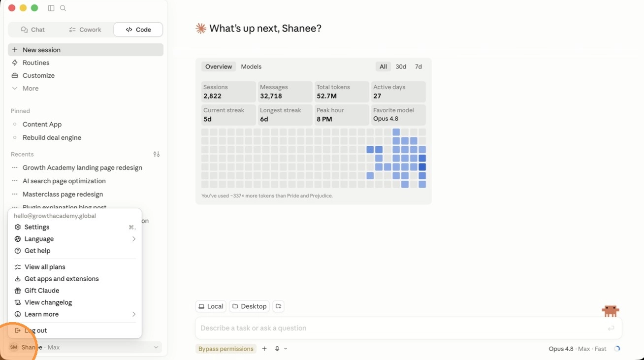Image resolution: width=644 pixels, height=360 pixels.
Task: Open AI search page optimization session
Action: pyautogui.click(x=86, y=181)
